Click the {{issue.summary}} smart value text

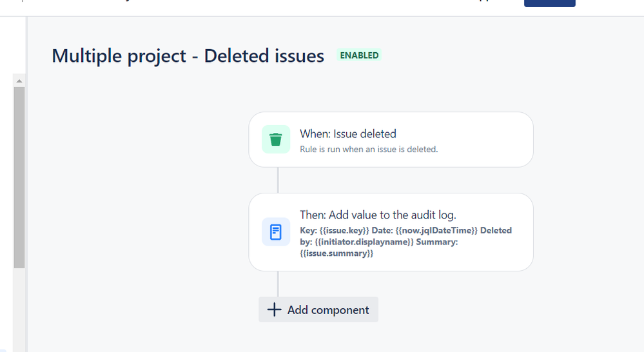337,253
